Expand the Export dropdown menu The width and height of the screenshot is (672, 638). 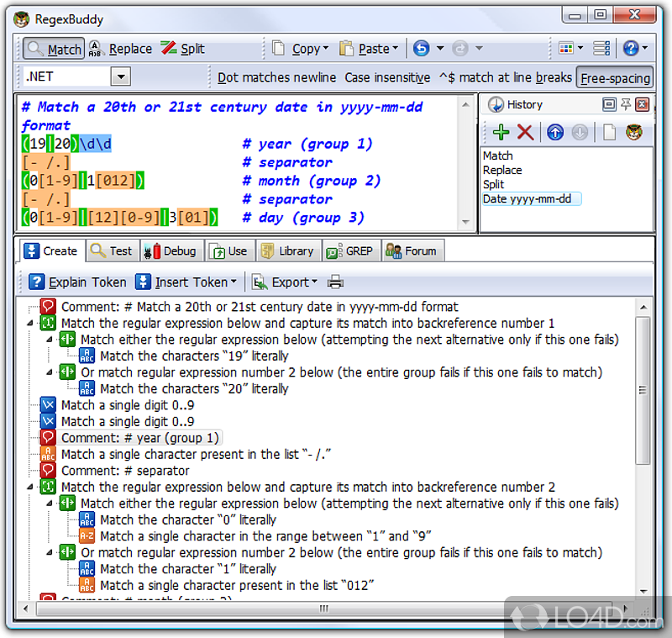pos(286,282)
